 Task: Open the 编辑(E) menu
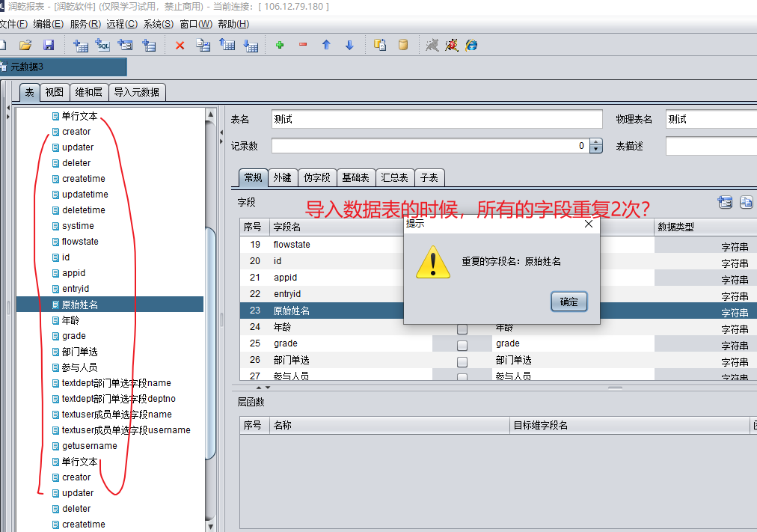coord(49,24)
